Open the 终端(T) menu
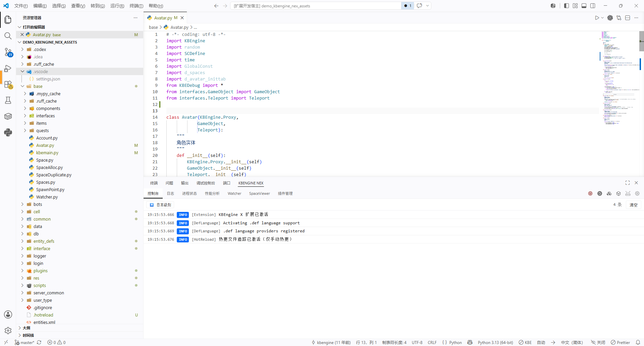Screen dimensions: 644x346 point(137,6)
